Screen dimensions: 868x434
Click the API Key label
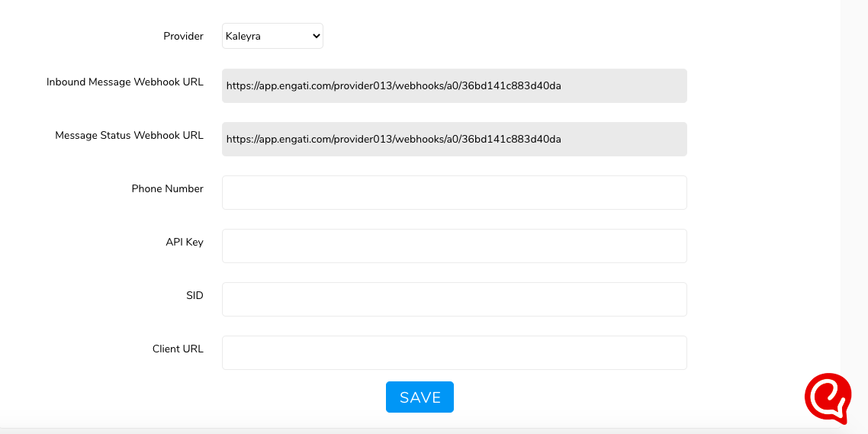(x=185, y=242)
